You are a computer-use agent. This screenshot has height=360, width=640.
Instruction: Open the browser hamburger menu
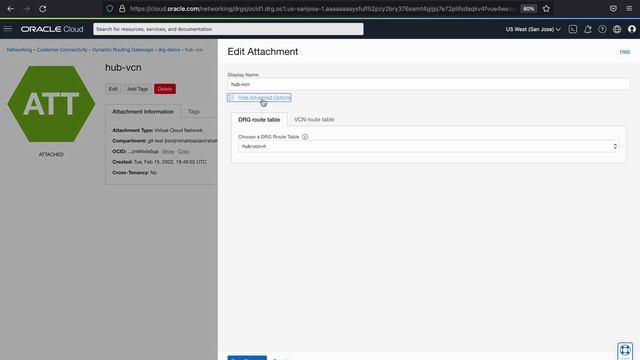[x=629, y=9]
